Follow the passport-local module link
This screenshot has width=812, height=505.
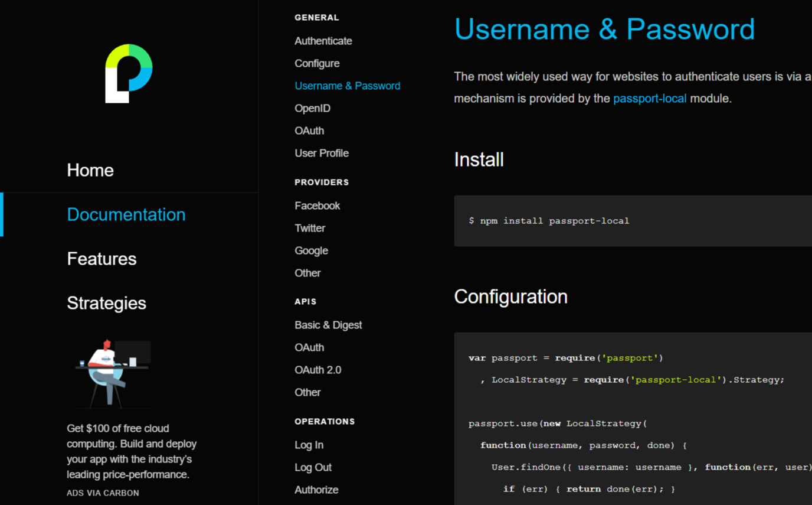650,99
